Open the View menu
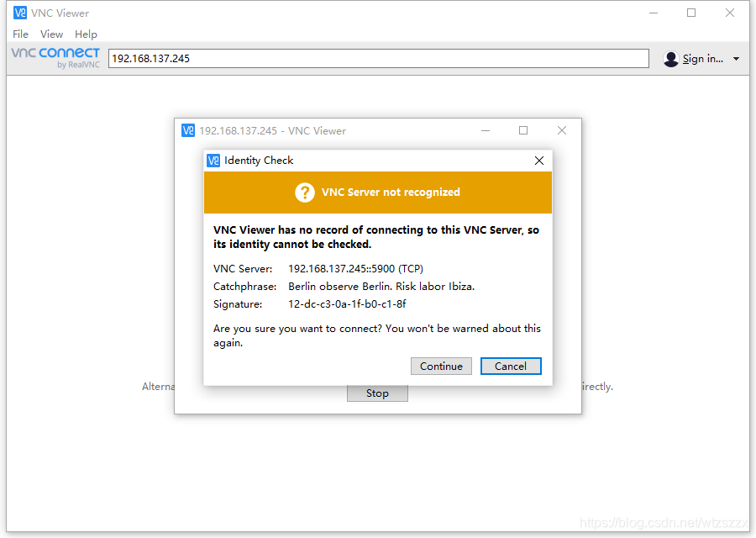 [51, 34]
